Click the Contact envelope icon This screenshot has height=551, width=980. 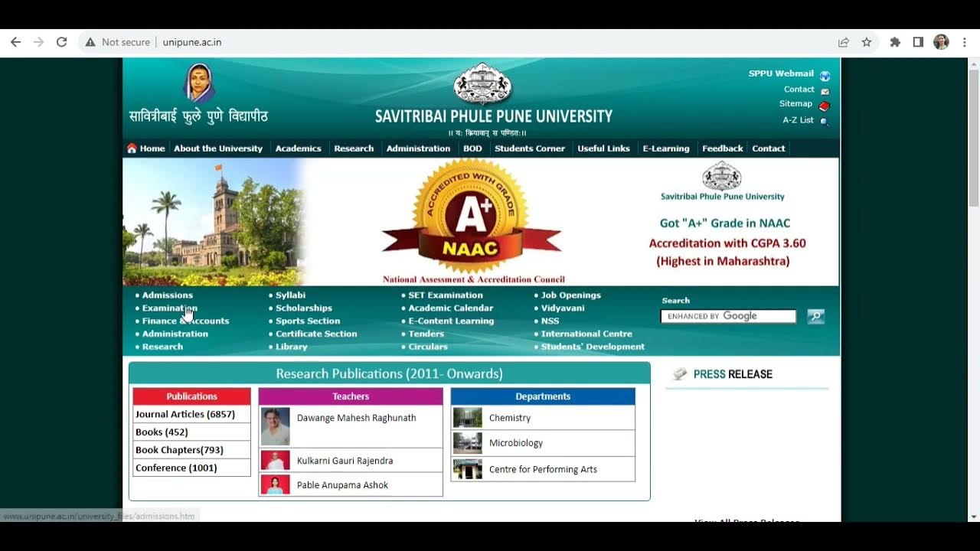point(825,91)
